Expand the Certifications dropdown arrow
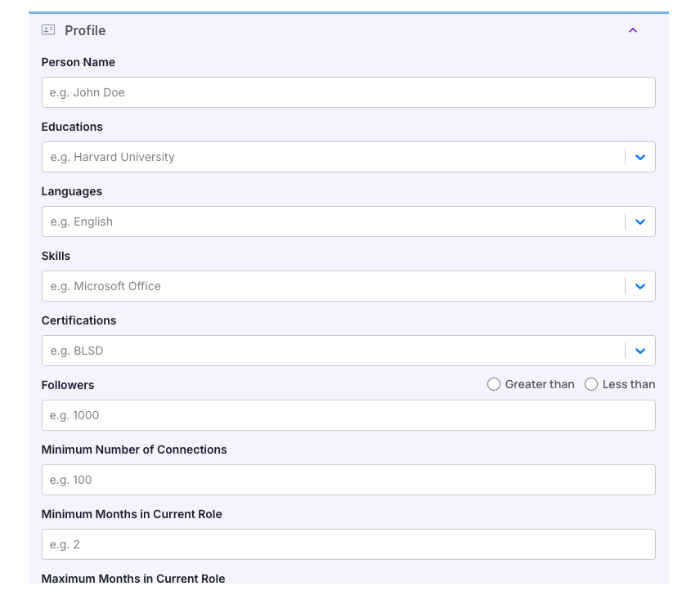700x595 pixels. (x=640, y=351)
